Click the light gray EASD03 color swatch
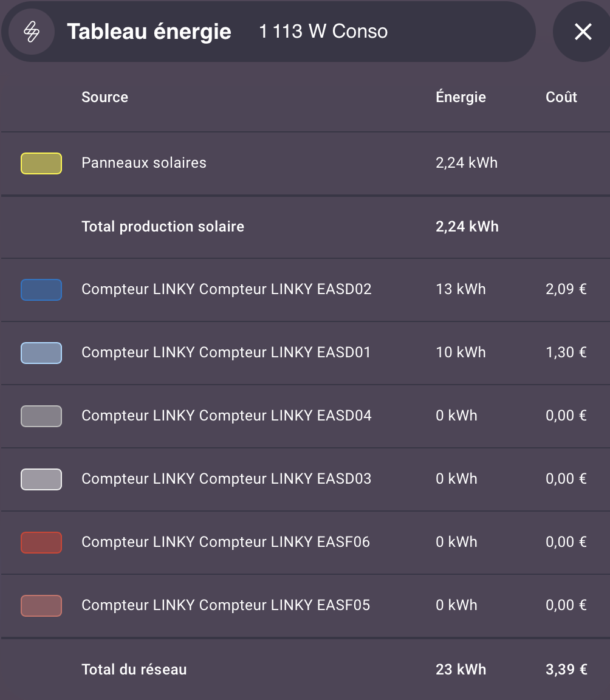The width and height of the screenshot is (610, 700). [41, 479]
